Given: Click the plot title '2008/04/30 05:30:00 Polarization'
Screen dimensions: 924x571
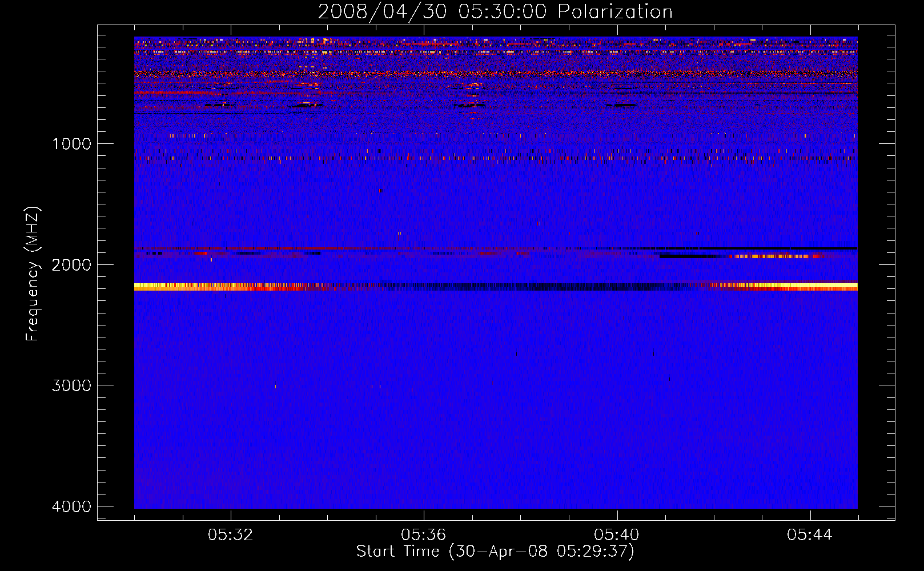Looking at the screenshot, I should [495, 11].
